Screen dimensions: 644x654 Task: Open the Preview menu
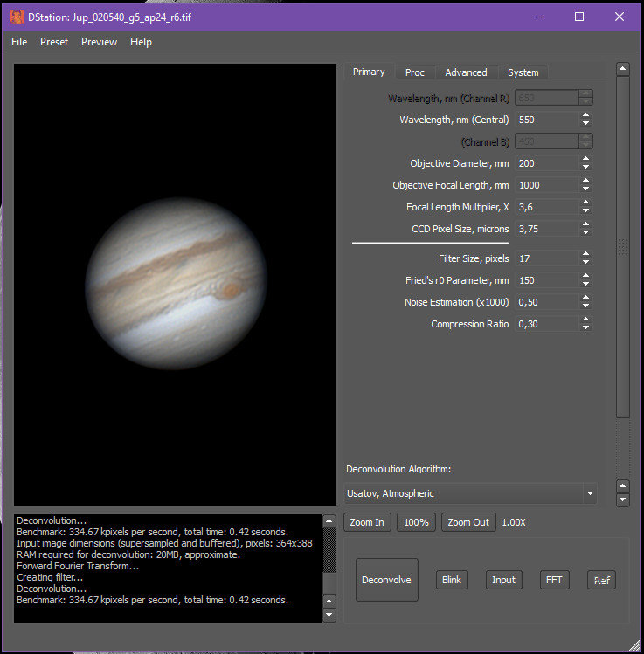[x=99, y=42]
